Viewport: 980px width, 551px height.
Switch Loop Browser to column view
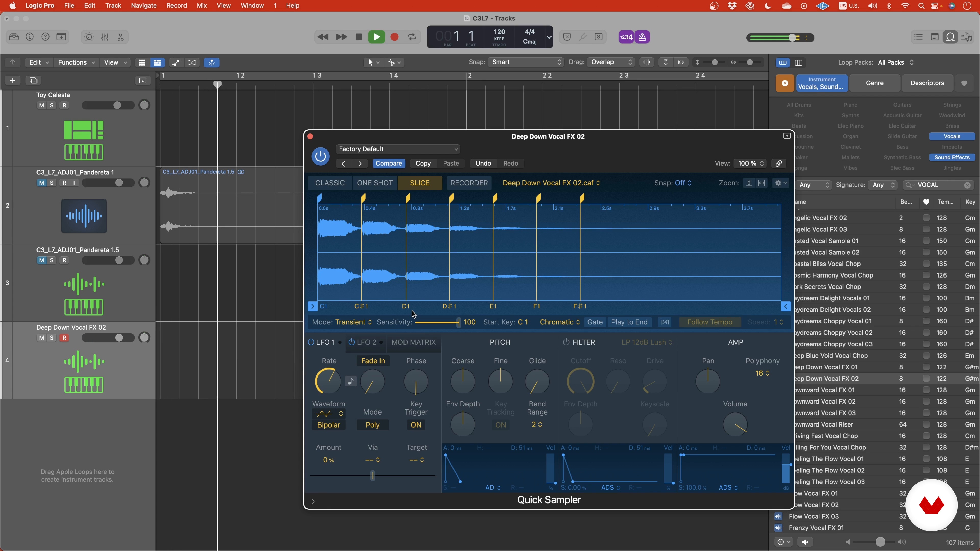tap(799, 63)
